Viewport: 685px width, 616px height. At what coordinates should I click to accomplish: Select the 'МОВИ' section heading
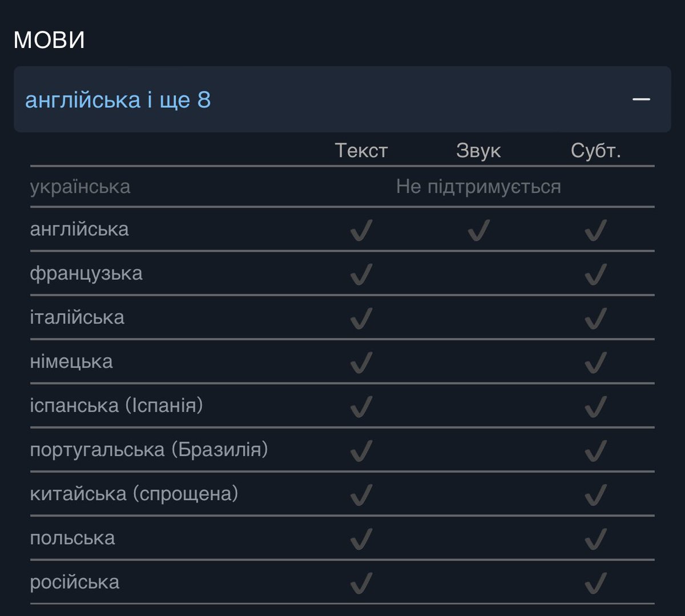(49, 41)
